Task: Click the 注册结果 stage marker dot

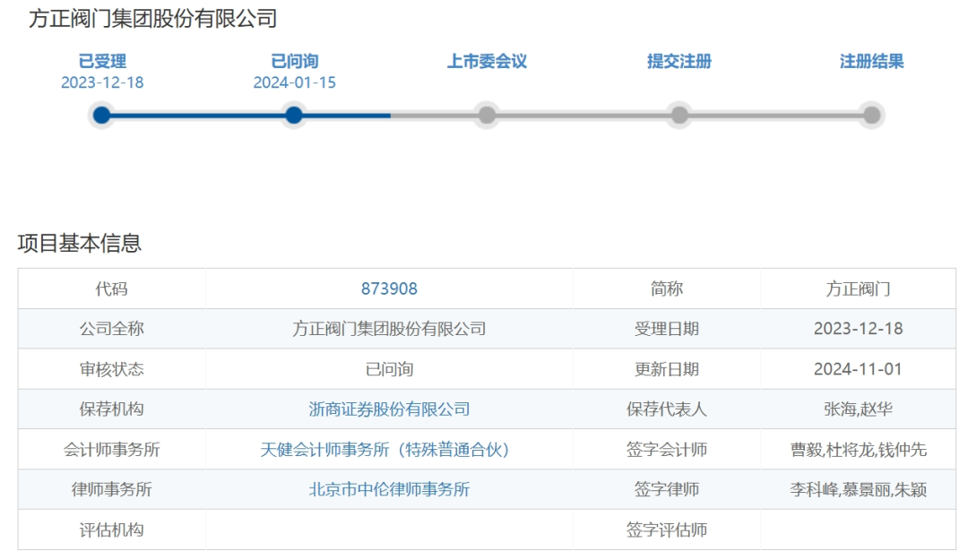Action: click(x=872, y=115)
